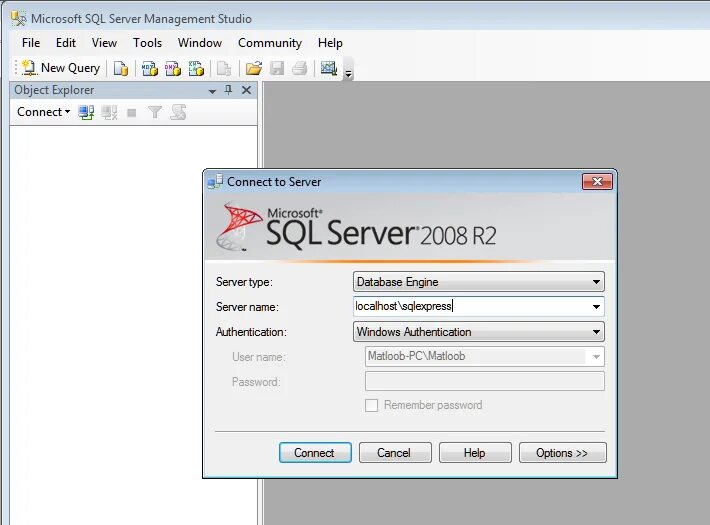Click the Database Engine Query icon
This screenshot has height=525, width=710.
121,68
